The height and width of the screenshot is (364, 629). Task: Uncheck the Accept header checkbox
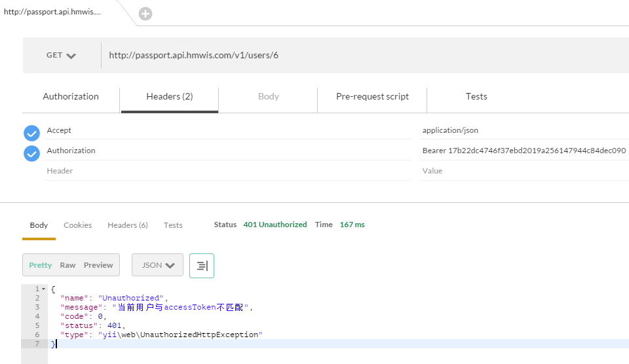pyautogui.click(x=31, y=134)
